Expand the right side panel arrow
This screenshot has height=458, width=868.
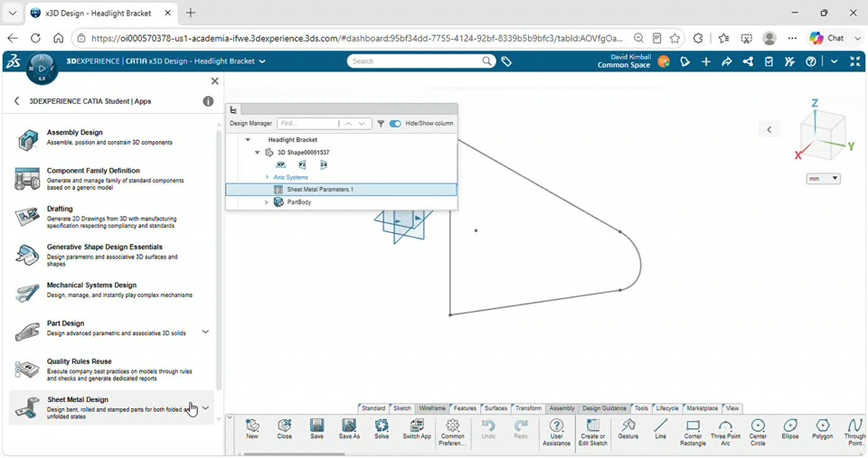pos(769,129)
